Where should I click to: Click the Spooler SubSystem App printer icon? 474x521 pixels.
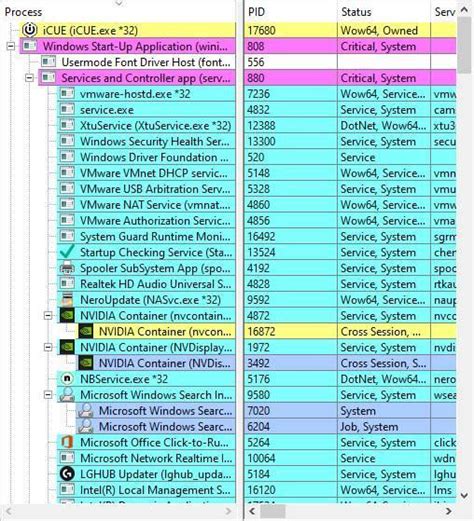(67, 268)
